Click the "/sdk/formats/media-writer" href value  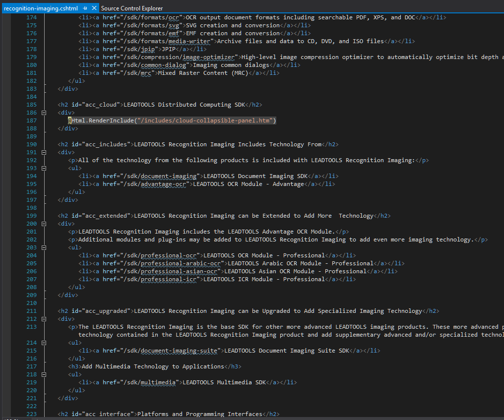[x=167, y=41]
